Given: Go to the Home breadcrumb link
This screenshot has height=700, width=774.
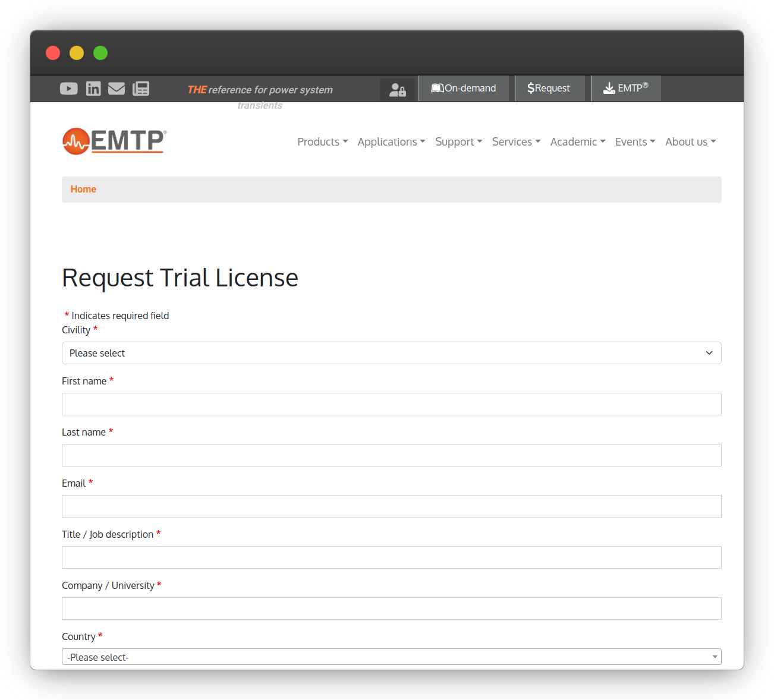Looking at the screenshot, I should (x=83, y=189).
